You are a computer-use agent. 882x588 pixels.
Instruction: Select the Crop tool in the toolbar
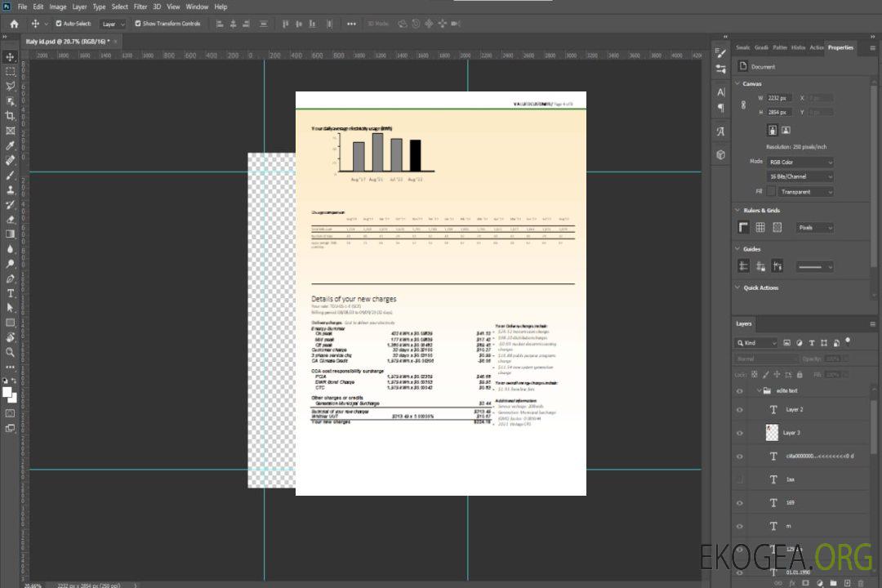11,116
